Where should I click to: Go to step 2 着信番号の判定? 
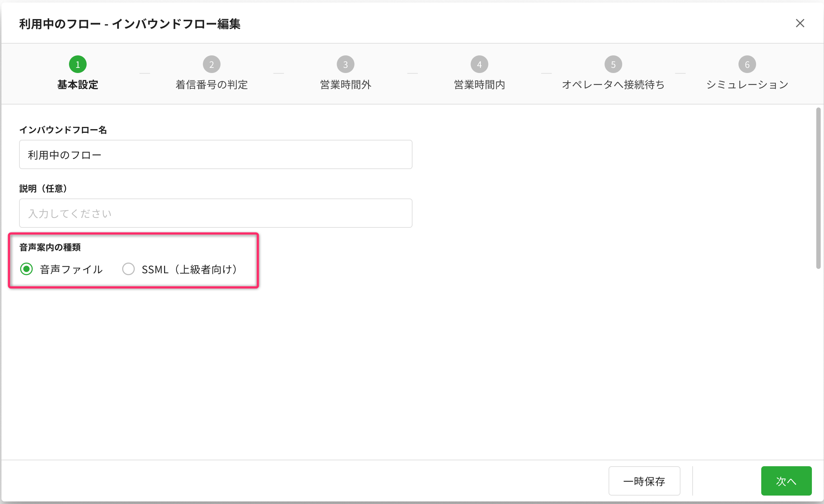(x=212, y=73)
